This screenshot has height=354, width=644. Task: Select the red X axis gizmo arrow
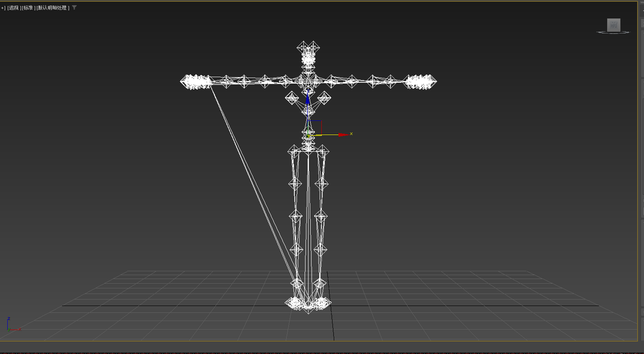pyautogui.click(x=343, y=135)
